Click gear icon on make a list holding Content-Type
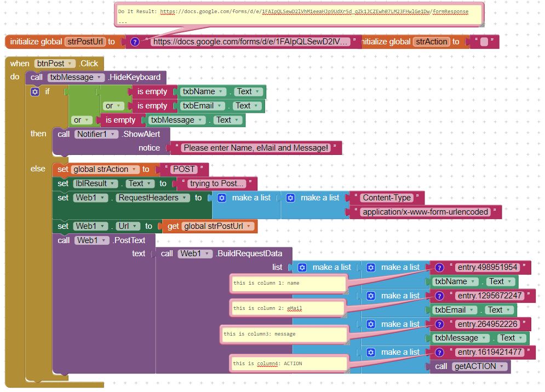 290,198
